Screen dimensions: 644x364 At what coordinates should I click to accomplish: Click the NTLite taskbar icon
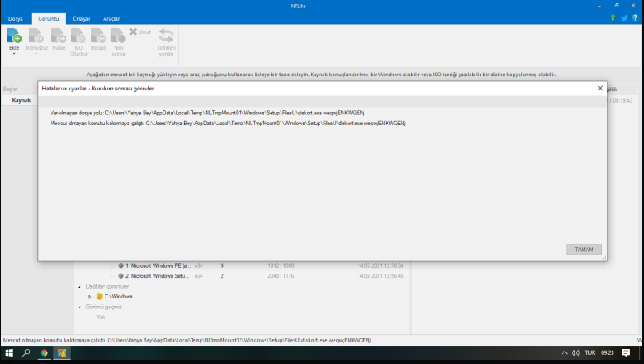pos(61,352)
